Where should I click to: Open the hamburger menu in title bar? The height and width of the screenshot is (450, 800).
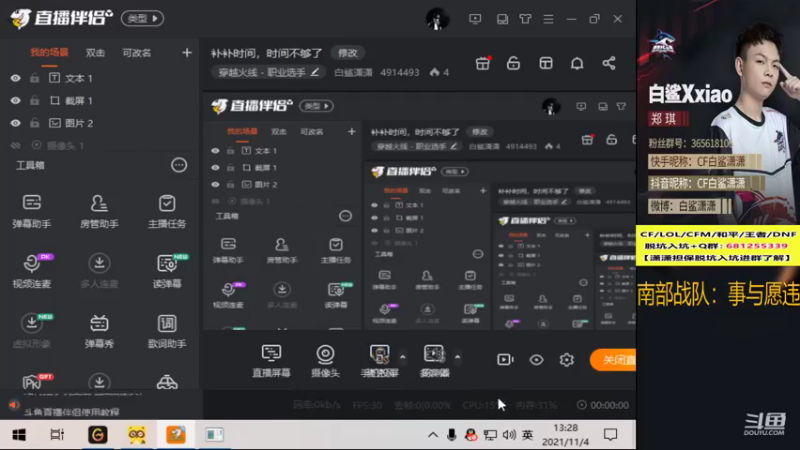pos(548,19)
